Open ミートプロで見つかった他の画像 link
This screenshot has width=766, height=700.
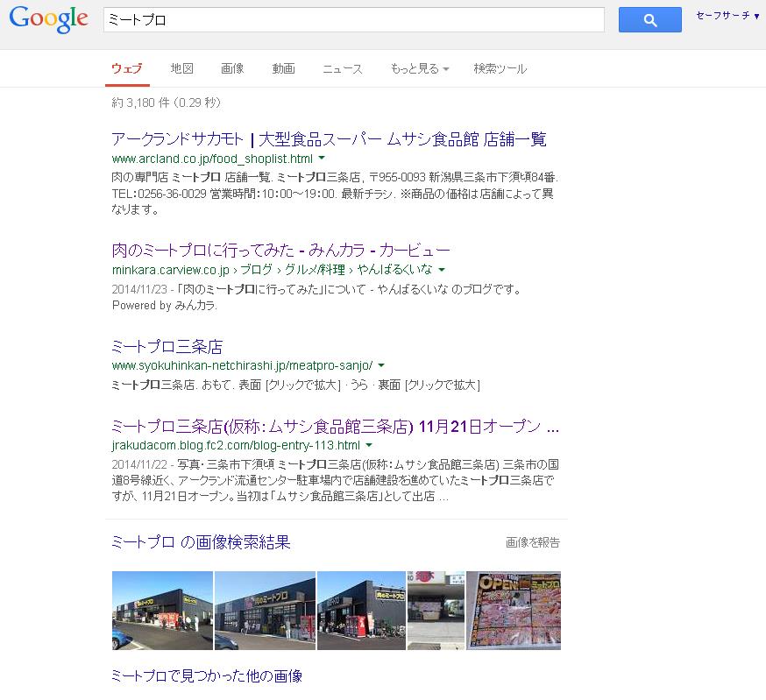(207, 675)
